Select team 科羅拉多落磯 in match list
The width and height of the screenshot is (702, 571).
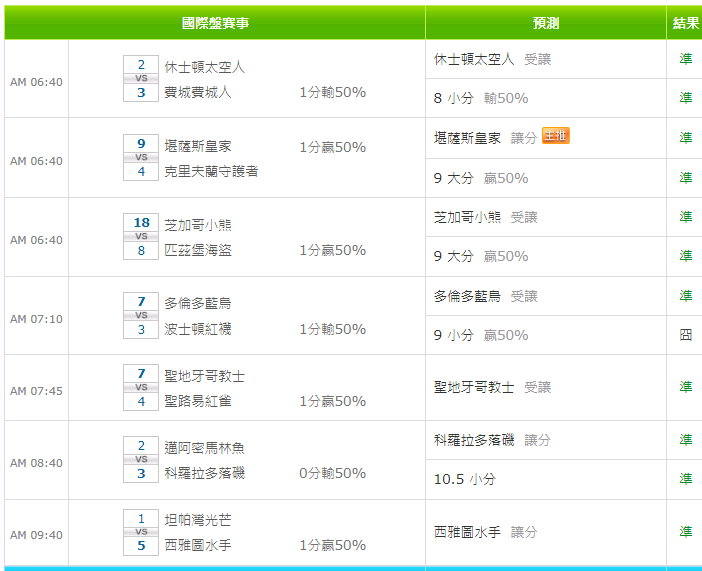pos(204,473)
